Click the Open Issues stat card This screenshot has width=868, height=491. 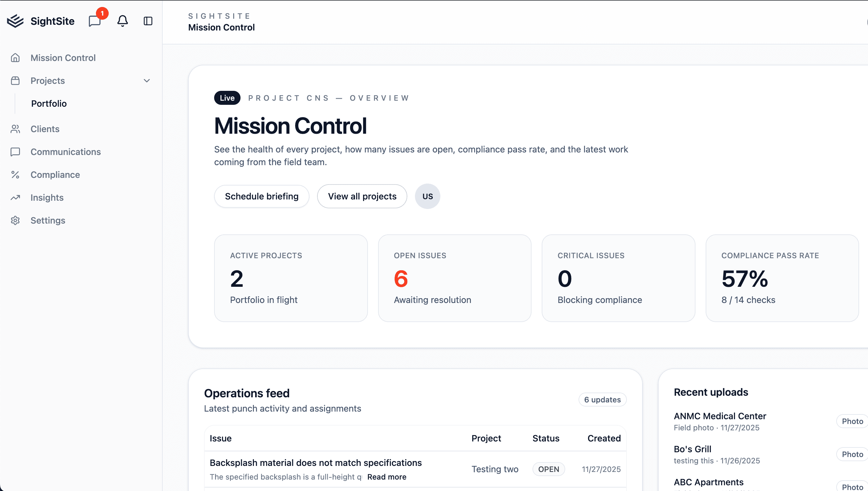(454, 278)
